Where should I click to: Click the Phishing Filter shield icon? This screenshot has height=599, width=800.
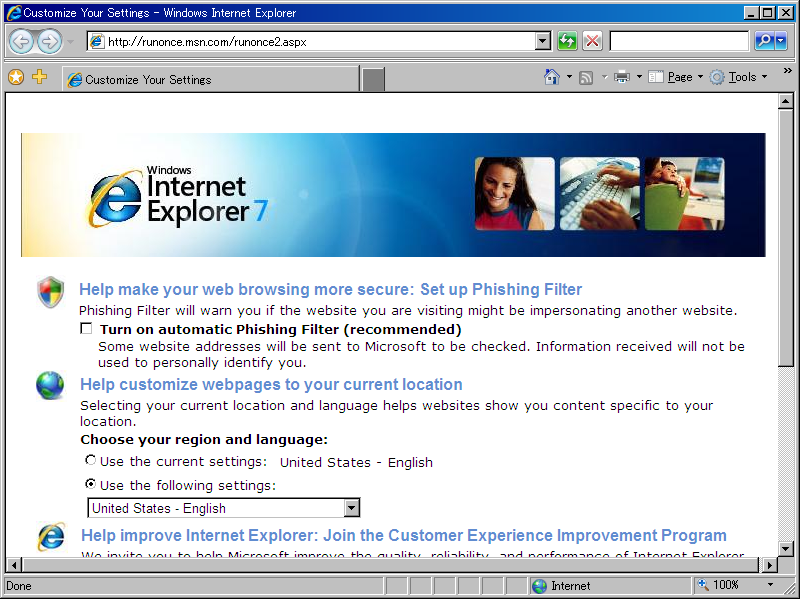51,292
